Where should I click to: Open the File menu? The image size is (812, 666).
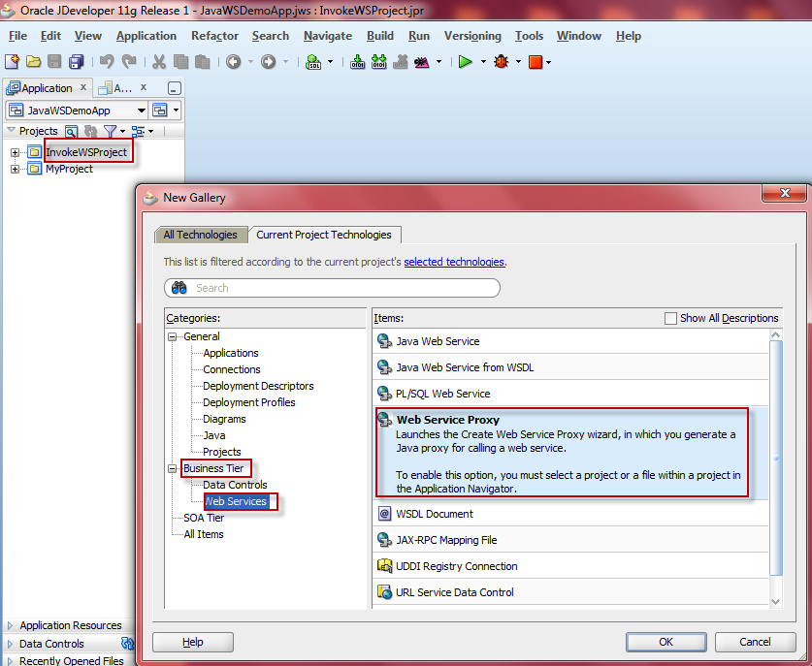coord(17,36)
